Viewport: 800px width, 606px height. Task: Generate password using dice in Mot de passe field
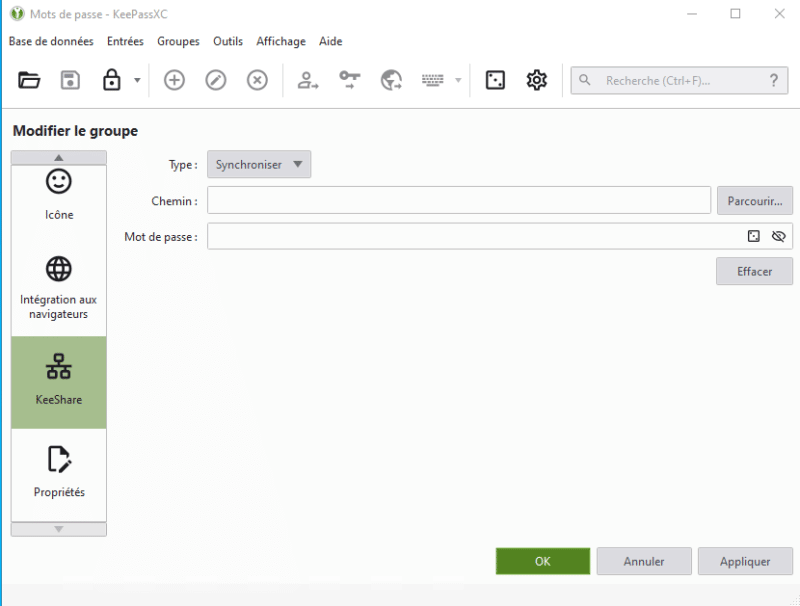(754, 237)
